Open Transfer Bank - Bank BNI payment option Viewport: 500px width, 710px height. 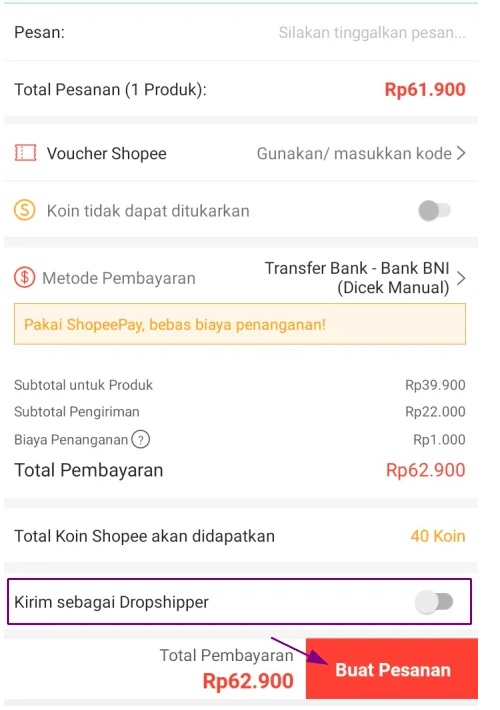coord(357,278)
